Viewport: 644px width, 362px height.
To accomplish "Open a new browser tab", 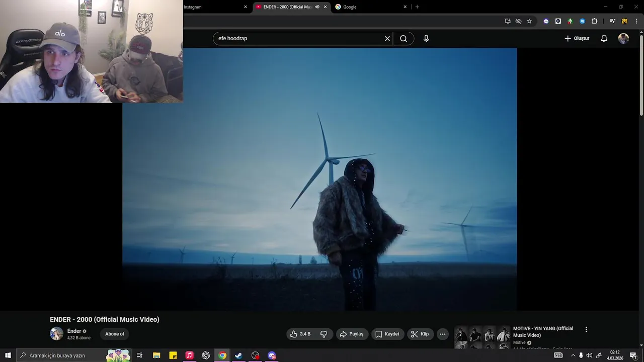I will (417, 7).
